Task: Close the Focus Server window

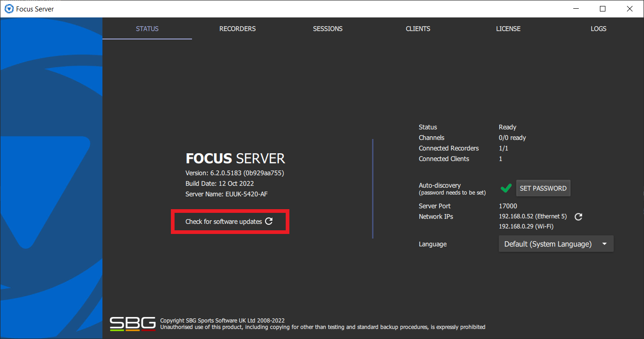Action: [630, 9]
